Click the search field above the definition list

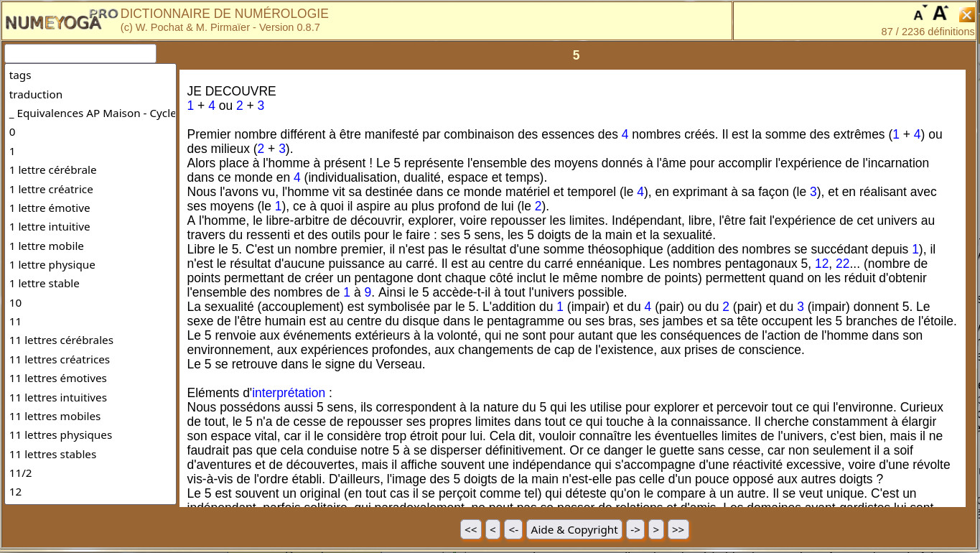click(80, 53)
